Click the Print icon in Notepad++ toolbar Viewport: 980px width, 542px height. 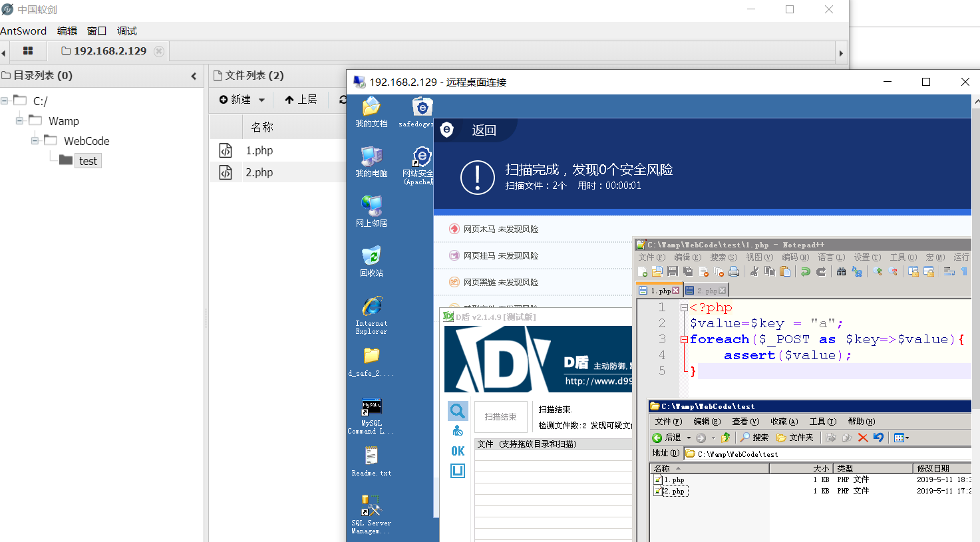pos(734,271)
